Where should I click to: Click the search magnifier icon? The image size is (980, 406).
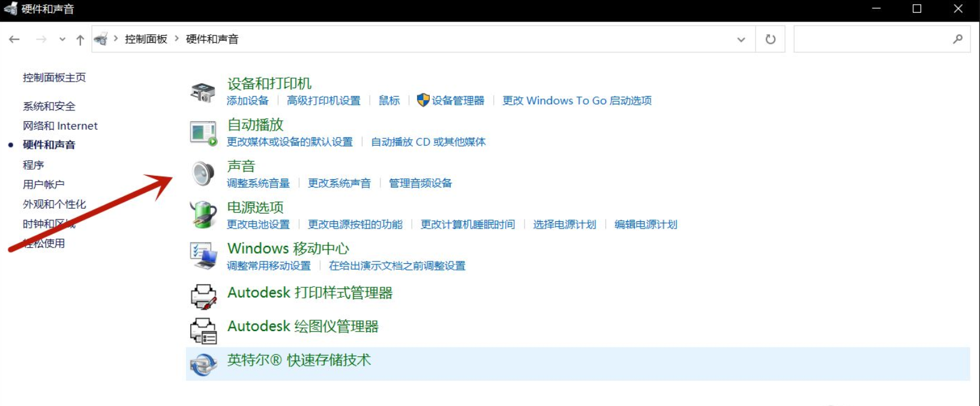pyautogui.click(x=958, y=39)
